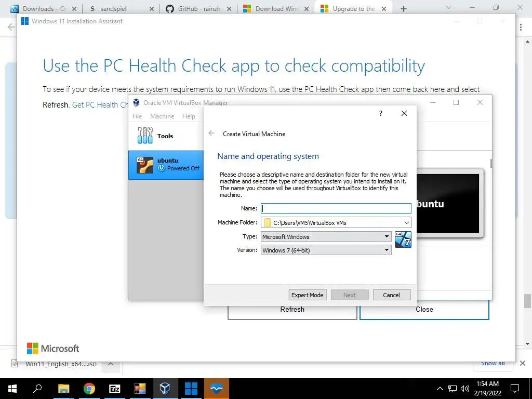Open the browser three-dot menu
This screenshot has height=399, width=532.
coord(521,28)
